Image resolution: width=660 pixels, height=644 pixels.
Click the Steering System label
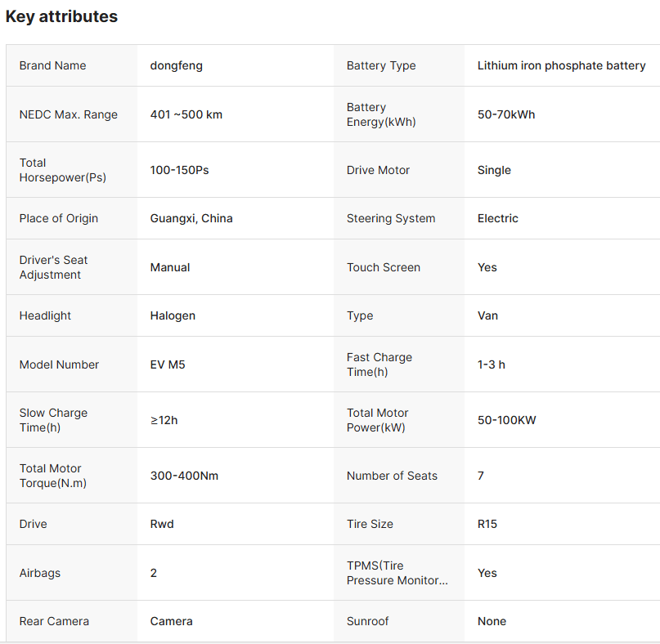[390, 218]
